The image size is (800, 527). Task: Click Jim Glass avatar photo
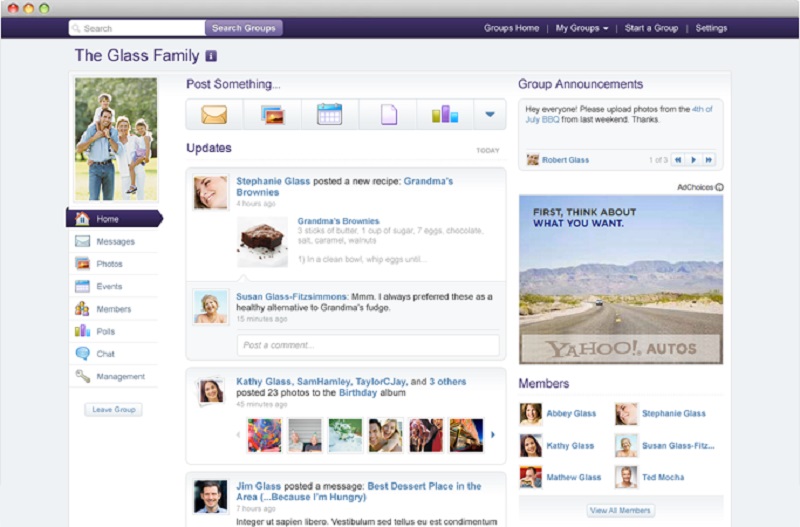(x=210, y=496)
